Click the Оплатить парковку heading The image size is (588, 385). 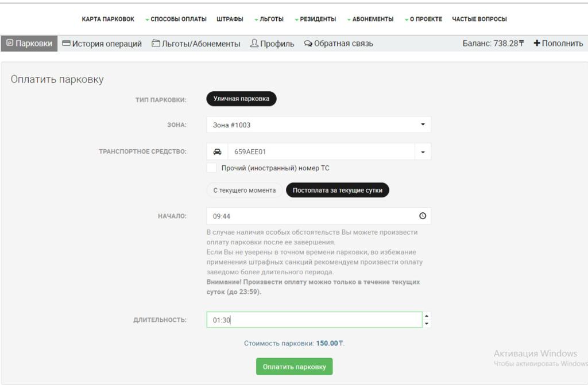57,79
